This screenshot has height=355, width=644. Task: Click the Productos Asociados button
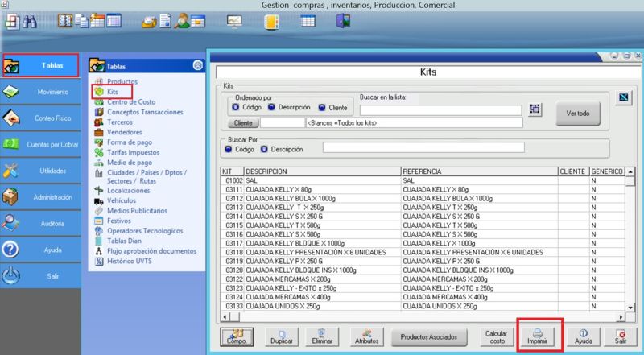[430, 336]
